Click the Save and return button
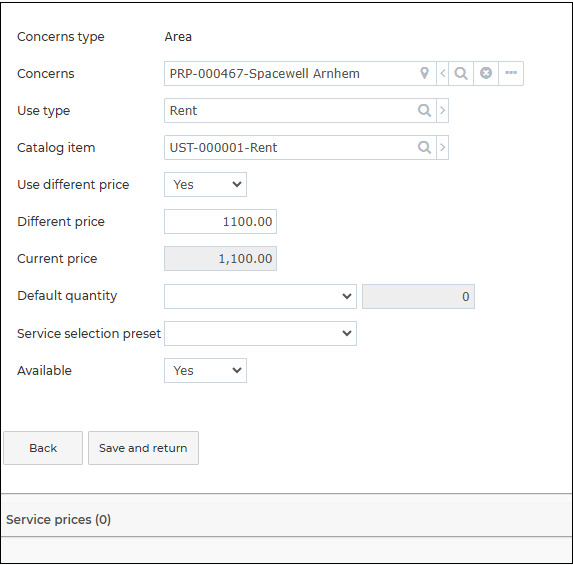The width and height of the screenshot is (573, 565). coord(143,448)
